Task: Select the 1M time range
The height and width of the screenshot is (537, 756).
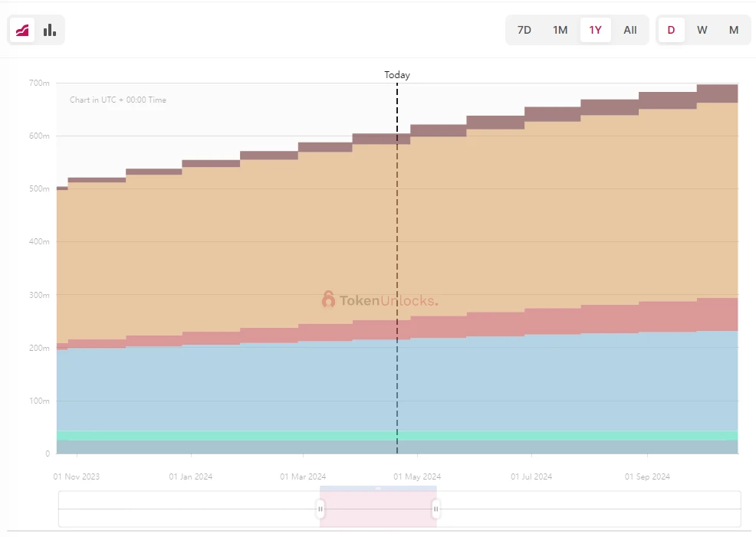Action: tap(560, 30)
